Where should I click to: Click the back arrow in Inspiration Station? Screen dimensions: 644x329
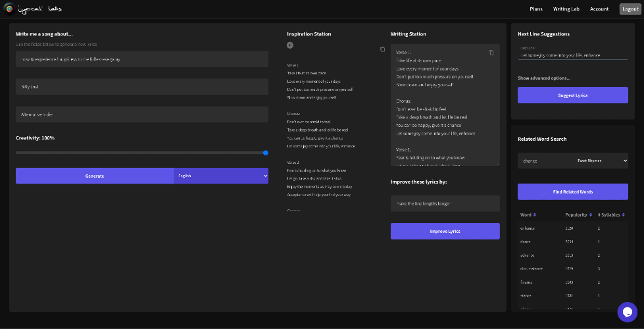pos(290,45)
